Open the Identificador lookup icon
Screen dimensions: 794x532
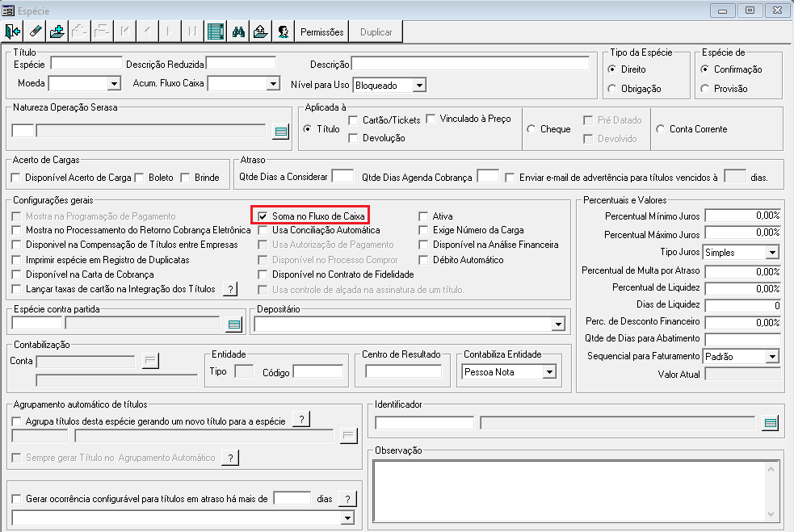click(771, 423)
